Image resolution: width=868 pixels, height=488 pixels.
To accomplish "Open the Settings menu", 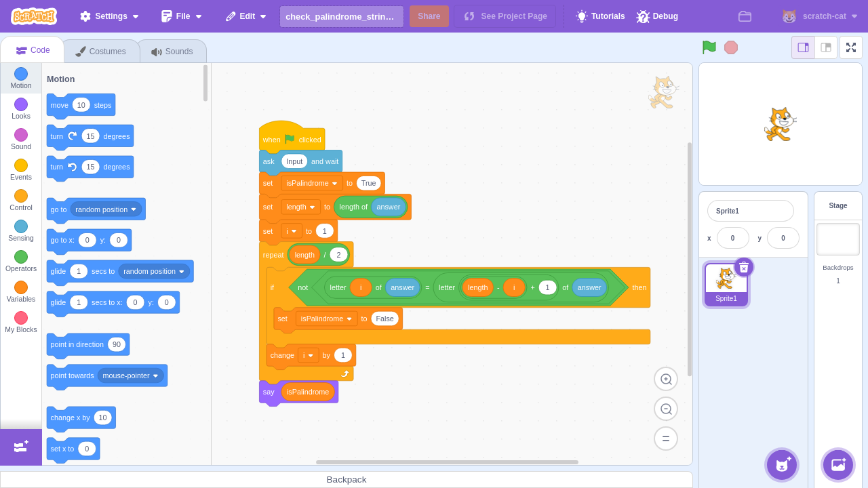I will coord(109,16).
